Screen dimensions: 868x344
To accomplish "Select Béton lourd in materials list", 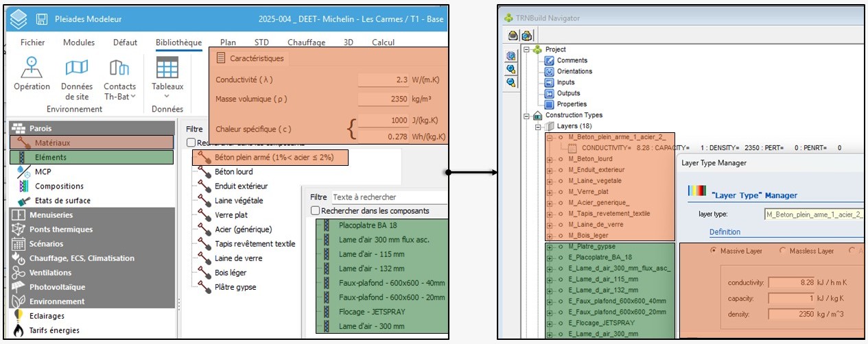I will 233,171.
